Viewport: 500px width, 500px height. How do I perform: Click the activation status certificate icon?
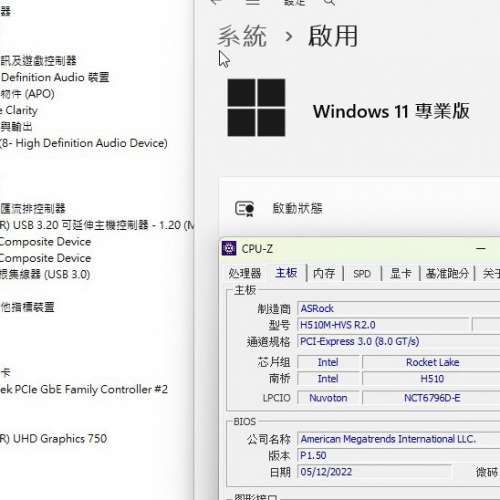(x=244, y=209)
